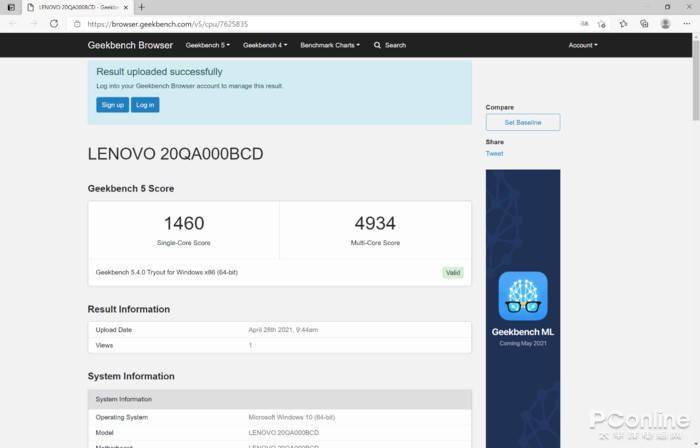Click the Log in button

pyautogui.click(x=145, y=105)
